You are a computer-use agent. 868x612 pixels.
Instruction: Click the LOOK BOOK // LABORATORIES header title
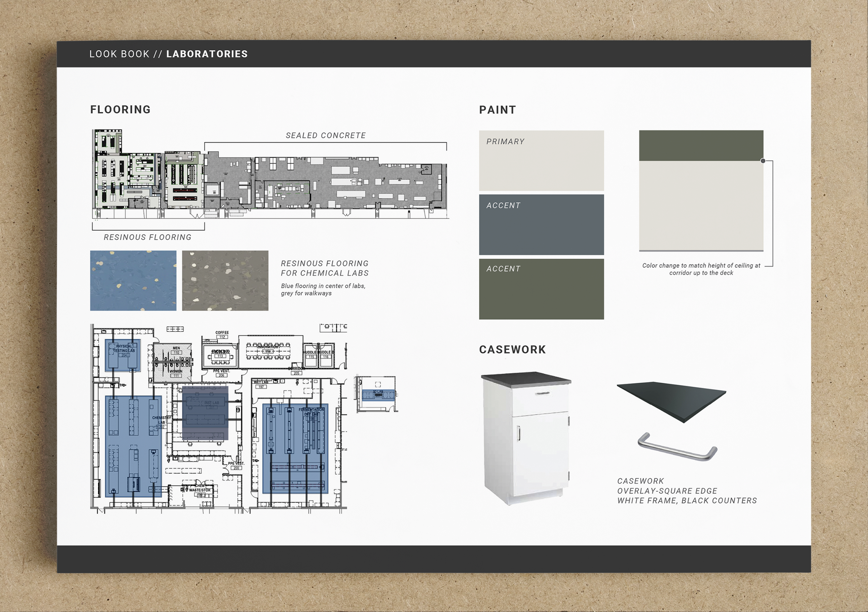click(x=169, y=54)
